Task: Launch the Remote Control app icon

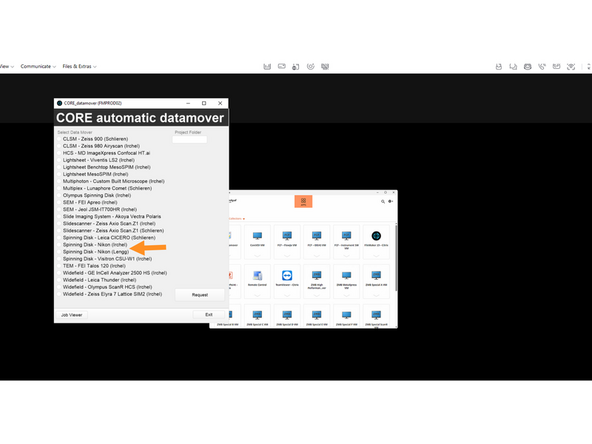Action: pos(257,275)
